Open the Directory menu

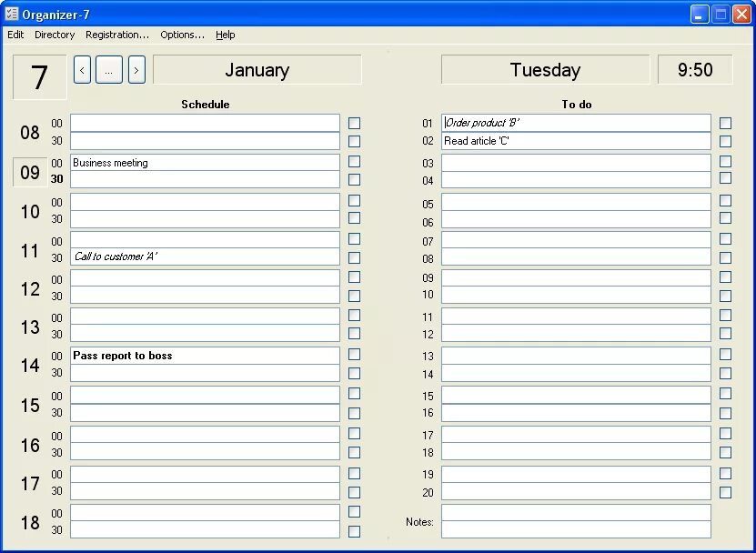55,35
